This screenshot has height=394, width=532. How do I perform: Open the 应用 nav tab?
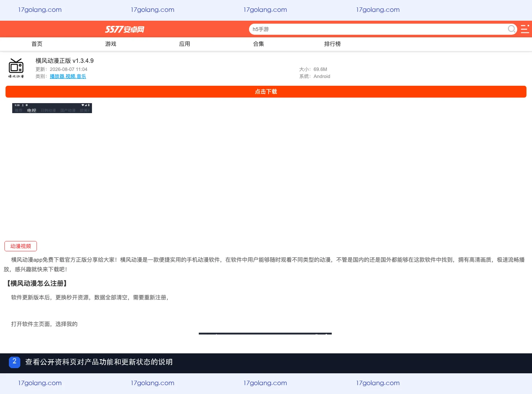tap(185, 44)
